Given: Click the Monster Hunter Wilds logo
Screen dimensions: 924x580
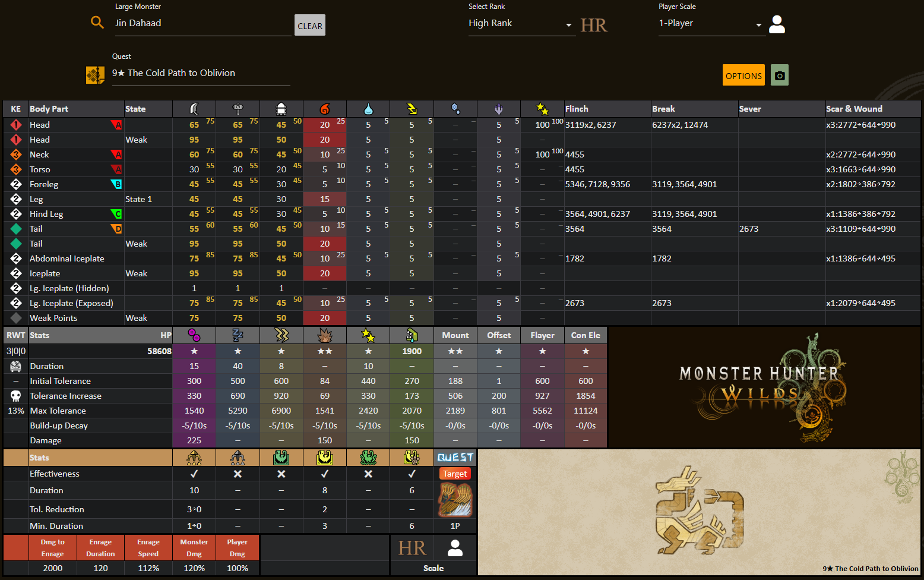Looking at the screenshot, I should click(x=764, y=387).
